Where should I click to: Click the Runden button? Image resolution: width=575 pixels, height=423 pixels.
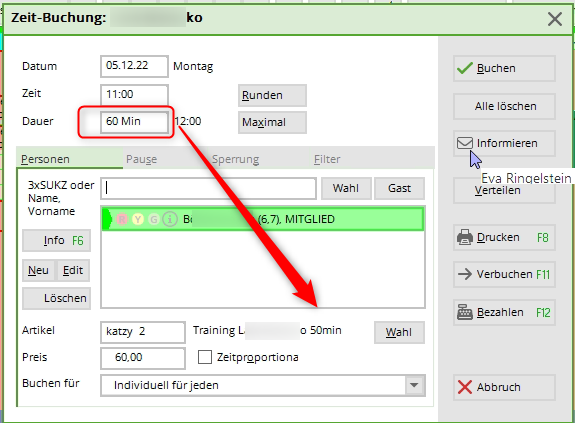[272, 95]
